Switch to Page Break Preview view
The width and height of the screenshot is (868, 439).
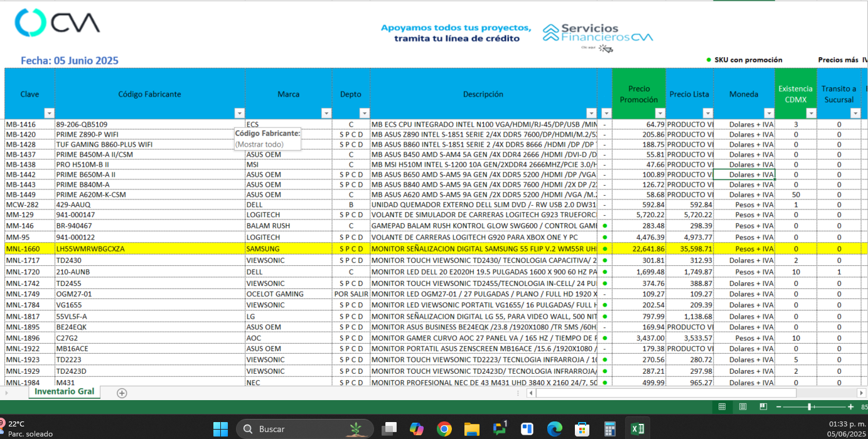coord(763,407)
